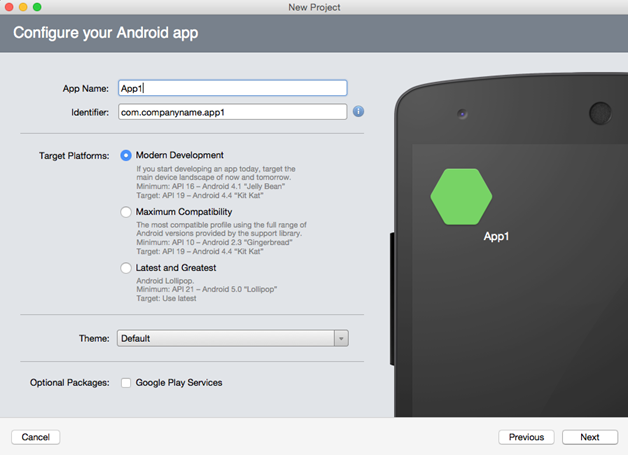Enable the Google Play Services checkbox
This screenshot has width=628, height=455.
[x=126, y=383]
